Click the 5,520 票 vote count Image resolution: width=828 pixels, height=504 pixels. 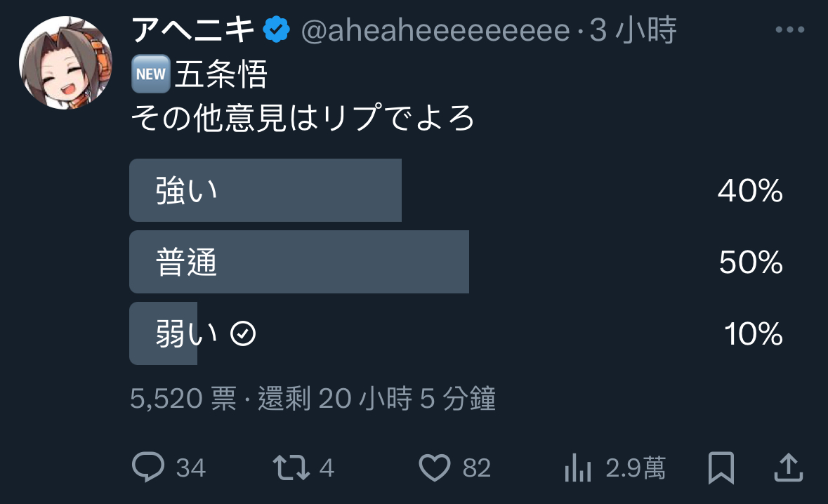183,399
